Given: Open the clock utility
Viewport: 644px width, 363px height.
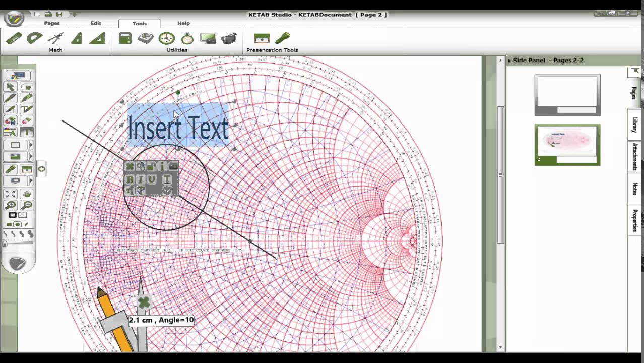Looking at the screenshot, I should tap(166, 38).
